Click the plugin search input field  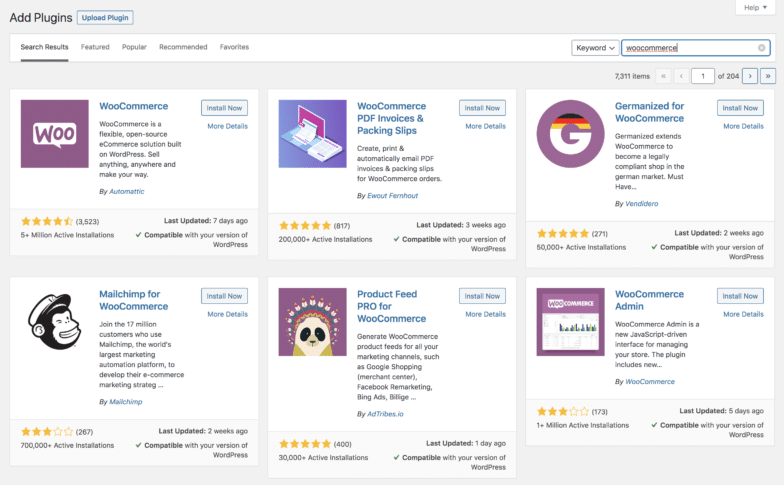coord(688,48)
